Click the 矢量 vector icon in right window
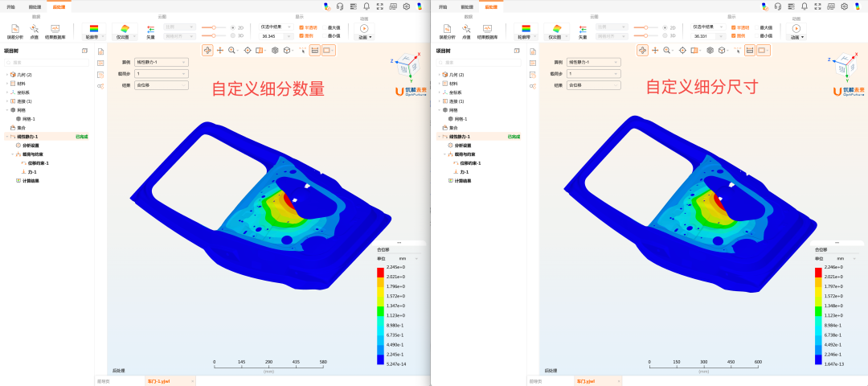 click(x=583, y=30)
